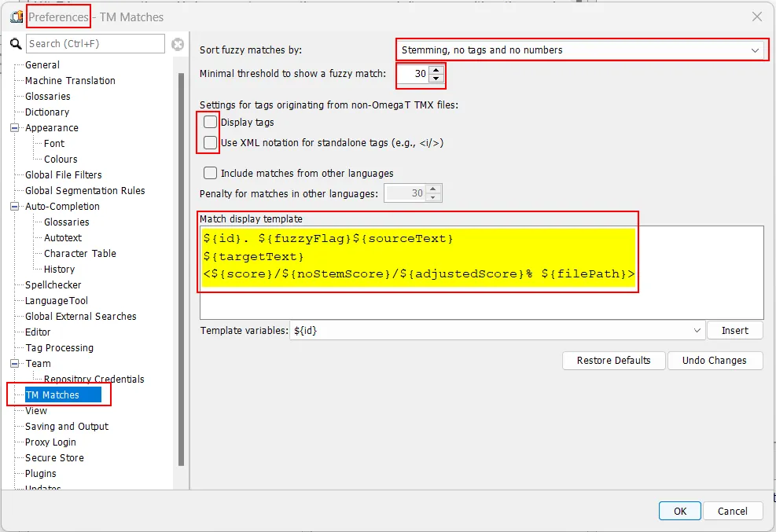Insert the selected template variable
776x532 pixels.
(734, 331)
